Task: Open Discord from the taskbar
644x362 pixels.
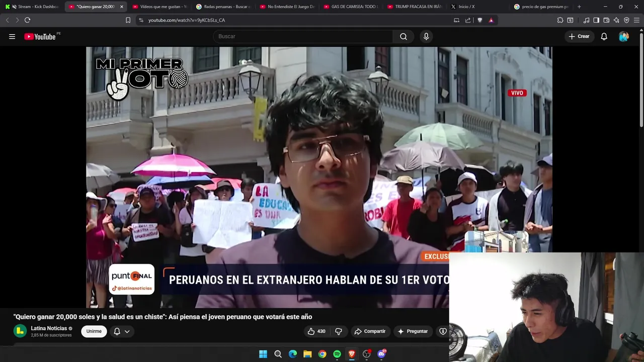Action: (x=381, y=354)
